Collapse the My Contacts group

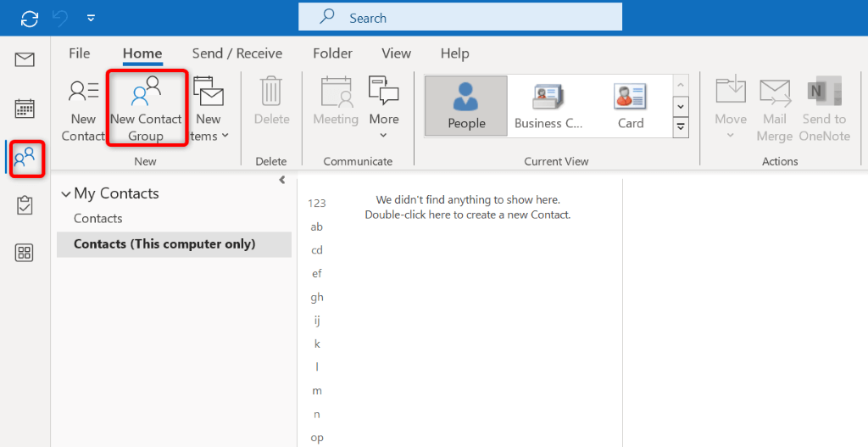(66, 194)
